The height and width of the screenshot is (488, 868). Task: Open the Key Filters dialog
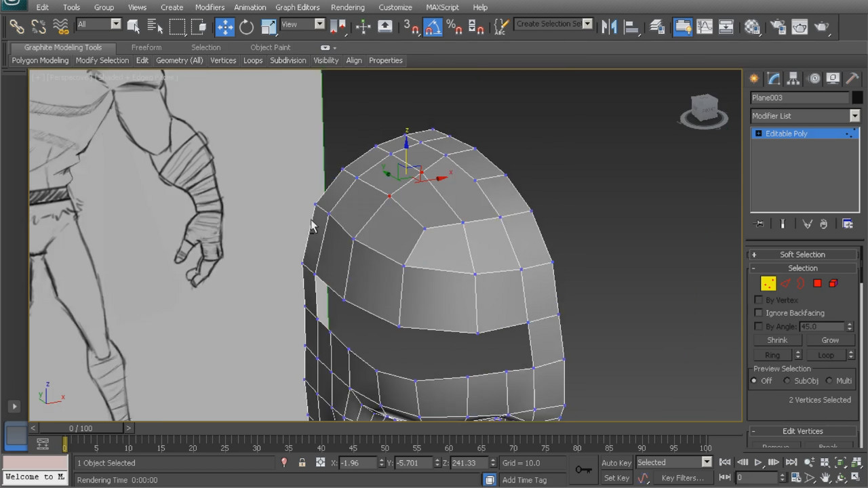tap(682, 478)
